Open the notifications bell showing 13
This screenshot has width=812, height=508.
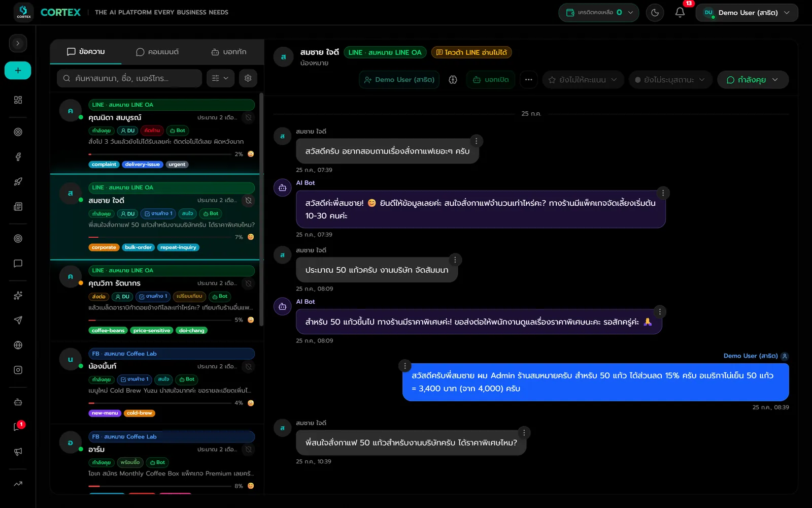pos(680,12)
